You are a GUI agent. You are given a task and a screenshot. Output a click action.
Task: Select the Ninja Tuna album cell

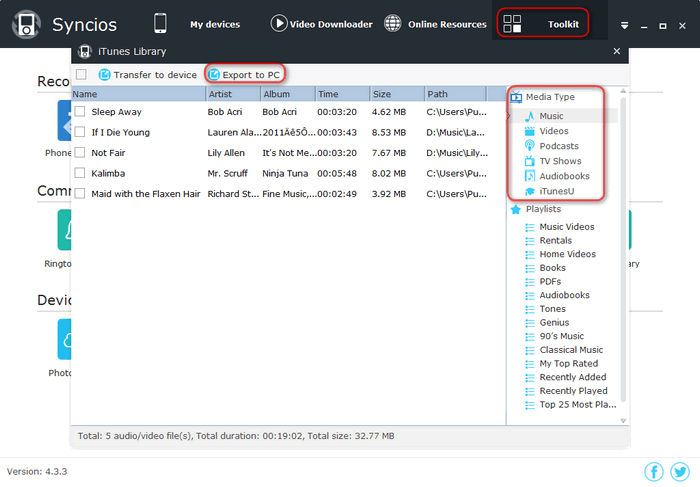pos(285,173)
